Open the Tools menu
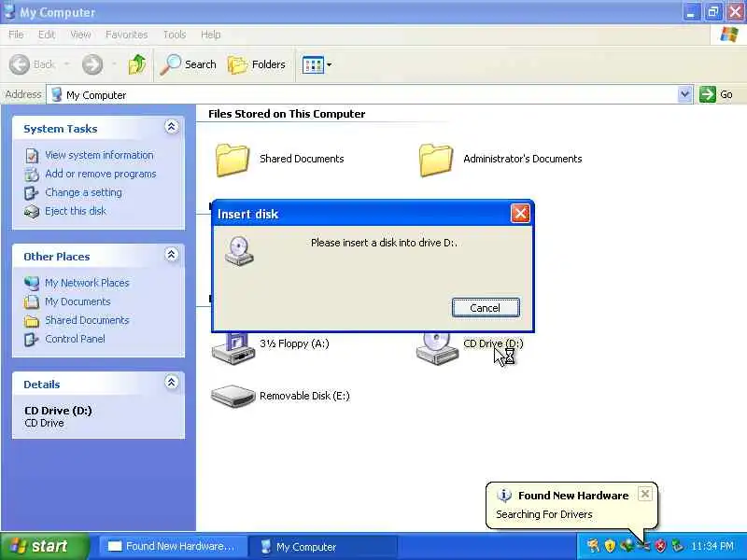Viewport: 747px width, 560px height. click(x=175, y=35)
